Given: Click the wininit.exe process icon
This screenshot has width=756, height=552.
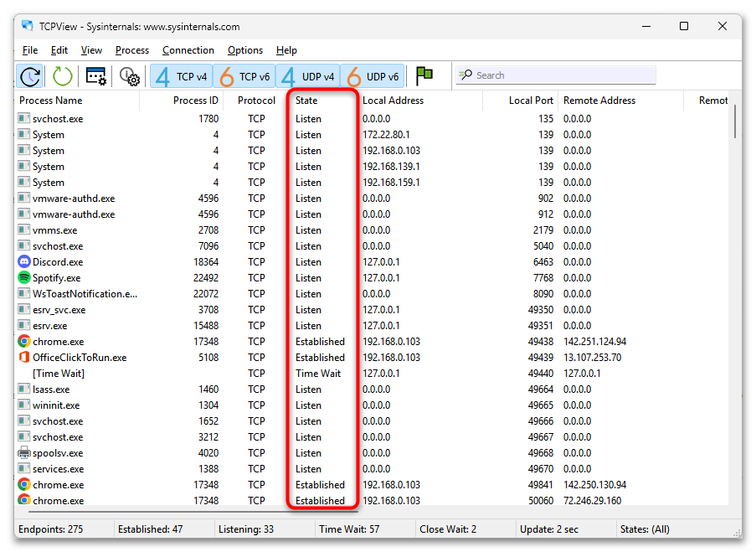Looking at the screenshot, I should (23, 405).
